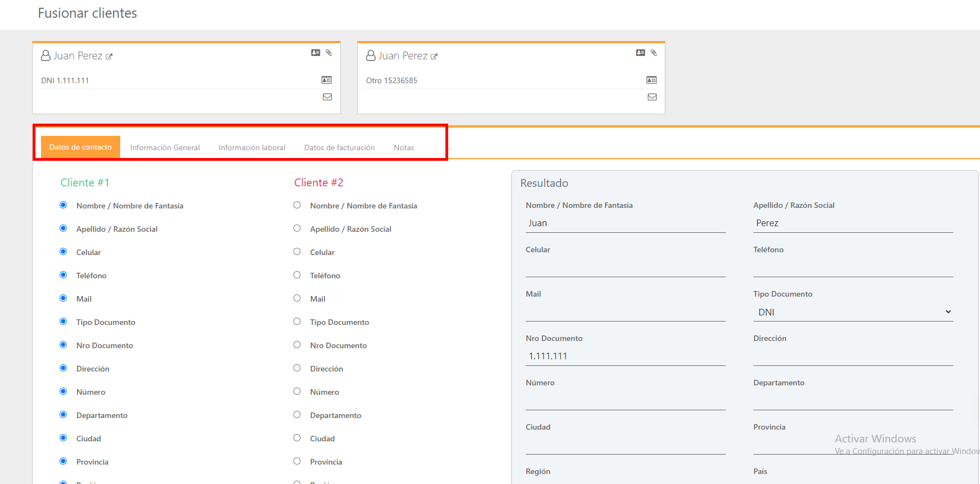This screenshot has width=980, height=484.
Task: Click the Apellido / Razón Social result field
Action: tap(853, 223)
